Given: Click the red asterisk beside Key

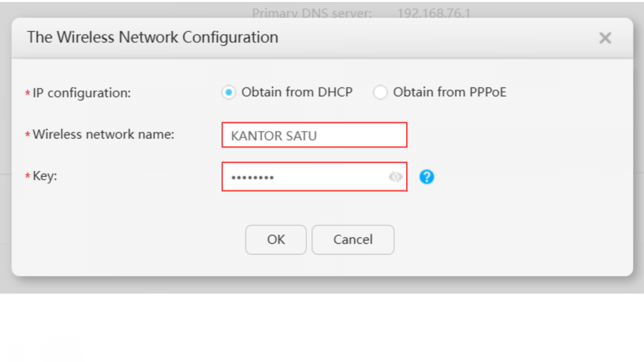Looking at the screenshot, I should [27, 176].
